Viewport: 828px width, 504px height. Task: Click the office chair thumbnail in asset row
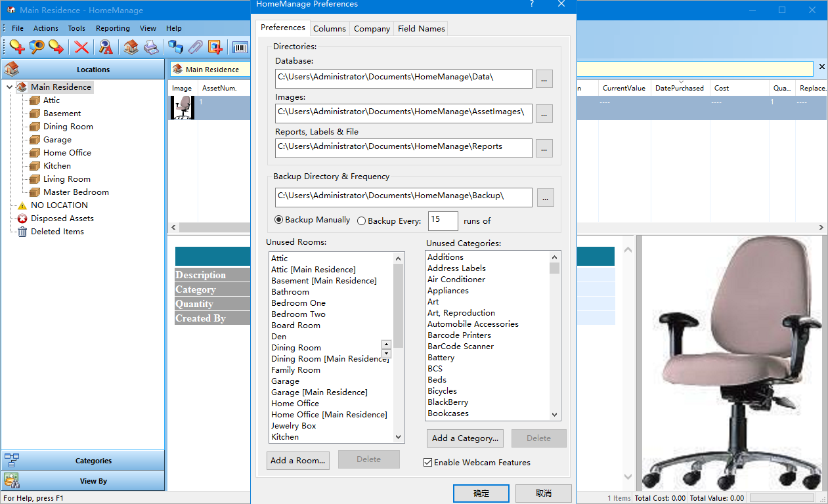(x=183, y=108)
